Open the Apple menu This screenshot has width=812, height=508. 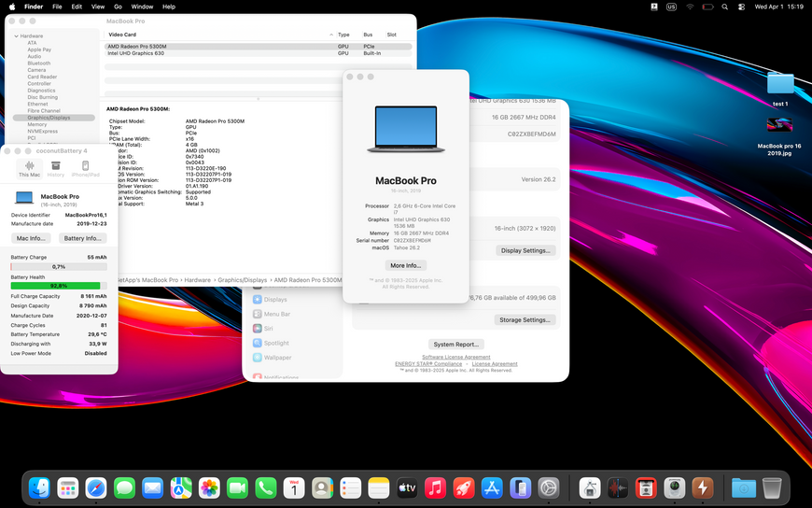pos(12,7)
